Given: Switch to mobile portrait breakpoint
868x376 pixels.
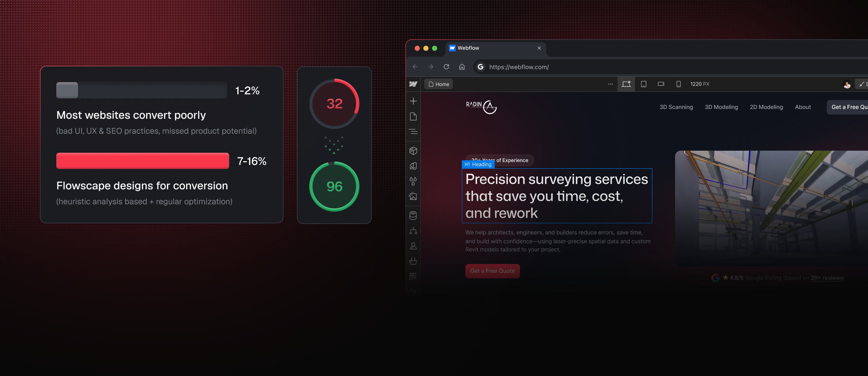Looking at the screenshot, I should coord(678,84).
